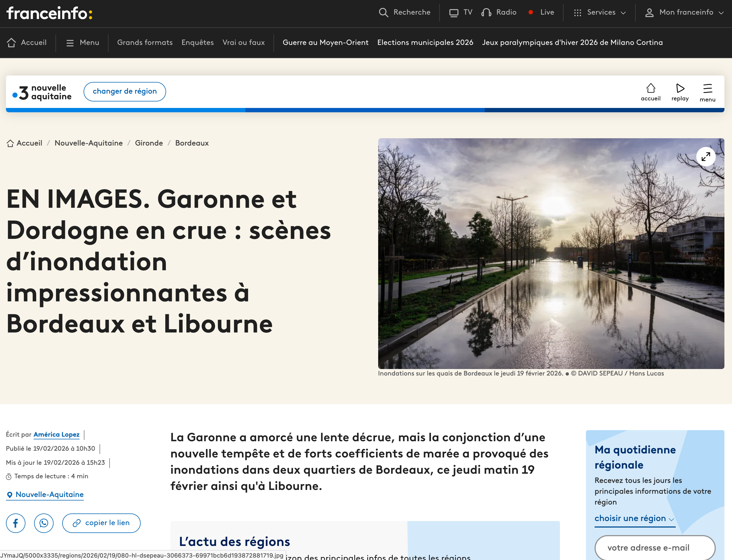Open the TV screen icon
The height and width of the screenshot is (560, 732).
(x=453, y=13)
